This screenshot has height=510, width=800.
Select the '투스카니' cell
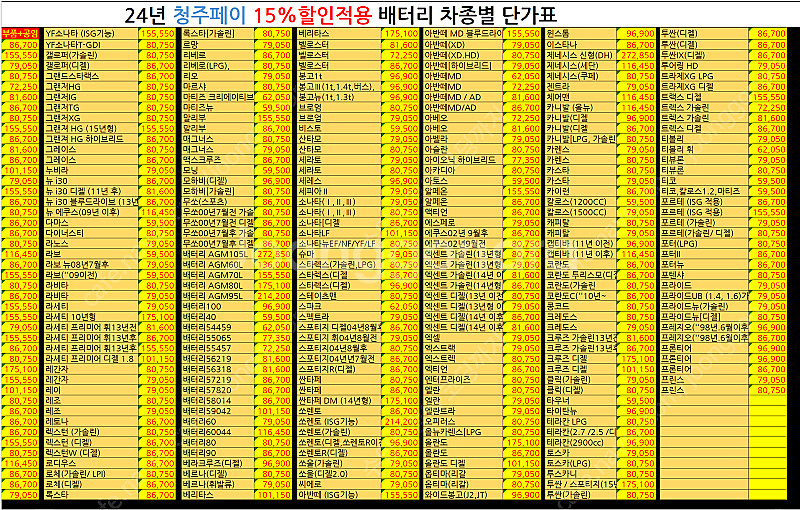581,473
